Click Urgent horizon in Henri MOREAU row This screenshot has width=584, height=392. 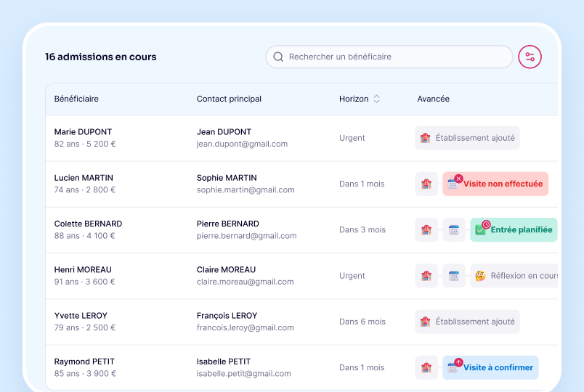click(x=352, y=276)
